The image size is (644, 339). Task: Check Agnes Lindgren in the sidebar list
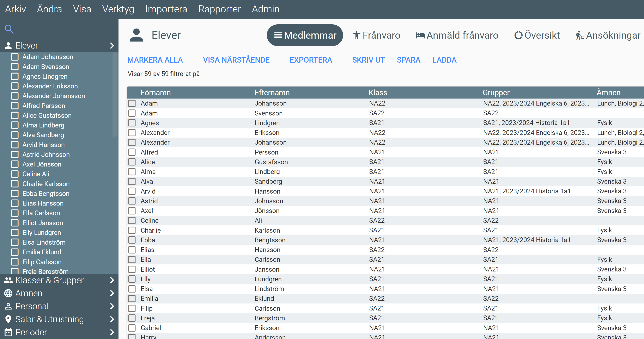pos(15,76)
